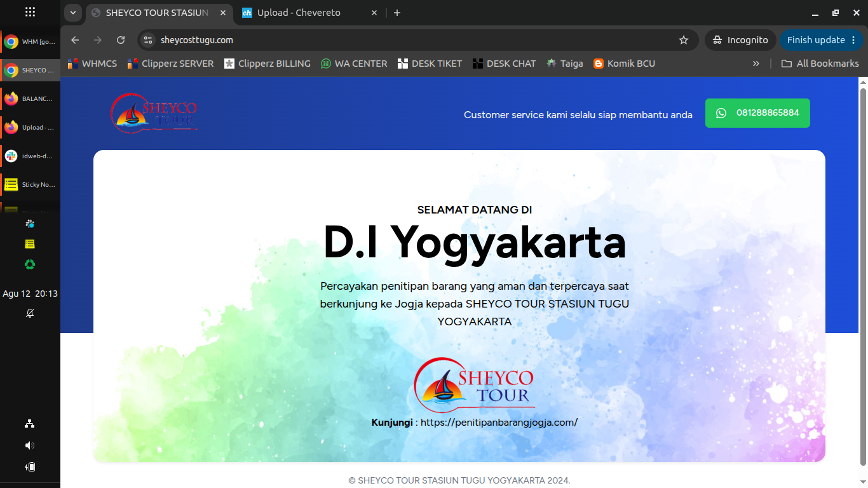868x488 pixels.
Task: Go back to the previous page
Action: click(x=75, y=40)
